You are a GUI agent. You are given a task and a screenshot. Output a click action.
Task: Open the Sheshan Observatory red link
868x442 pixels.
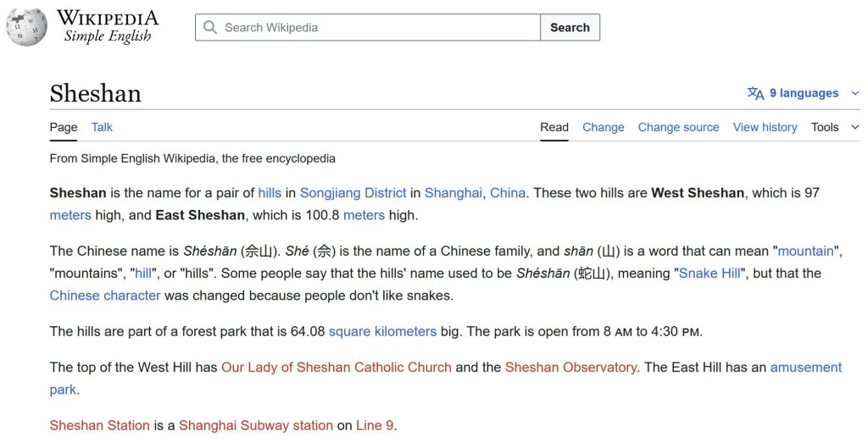[x=570, y=367]
